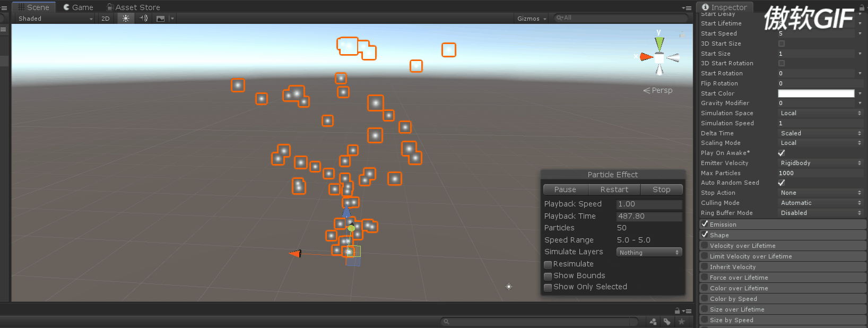The height and width of the screenshot is (328, 868).
Task: Open Stop Action None dropdown
Action: (x=821, y=193)
